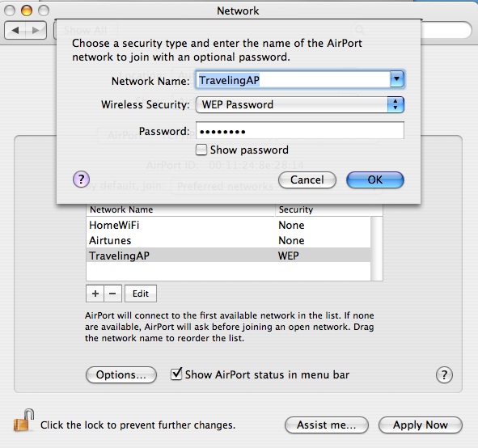
Task: Click the Password field
Action: [300, 131]
